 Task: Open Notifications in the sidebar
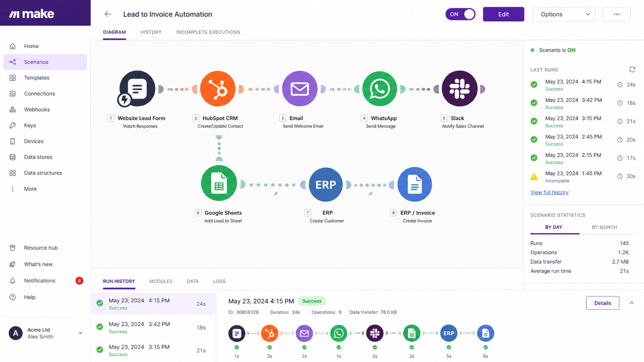coord(45,281)
